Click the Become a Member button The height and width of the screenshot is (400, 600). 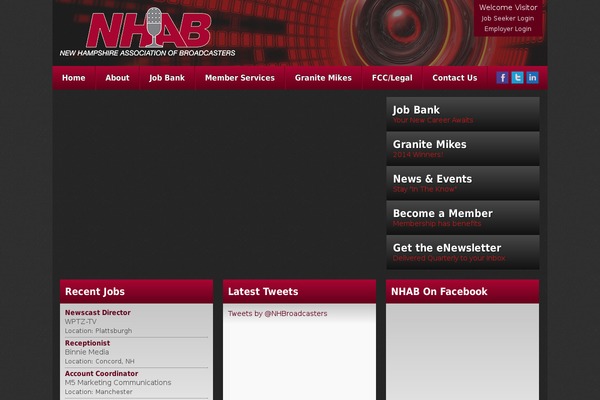coord(463,217)
